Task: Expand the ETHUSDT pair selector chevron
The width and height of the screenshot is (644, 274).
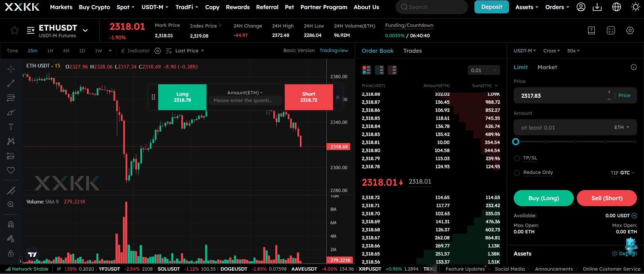Action: click(85, 30)
